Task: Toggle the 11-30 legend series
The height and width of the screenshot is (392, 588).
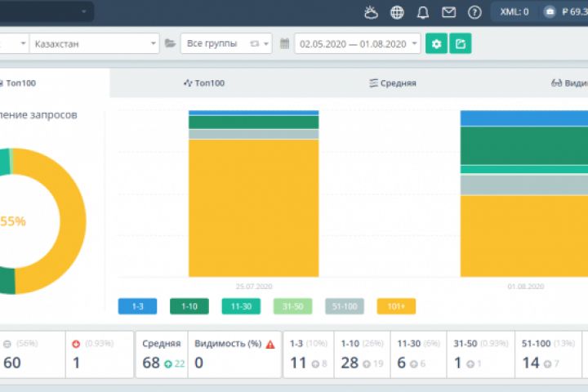Action: pyautogui.click(x=241, y=306)
